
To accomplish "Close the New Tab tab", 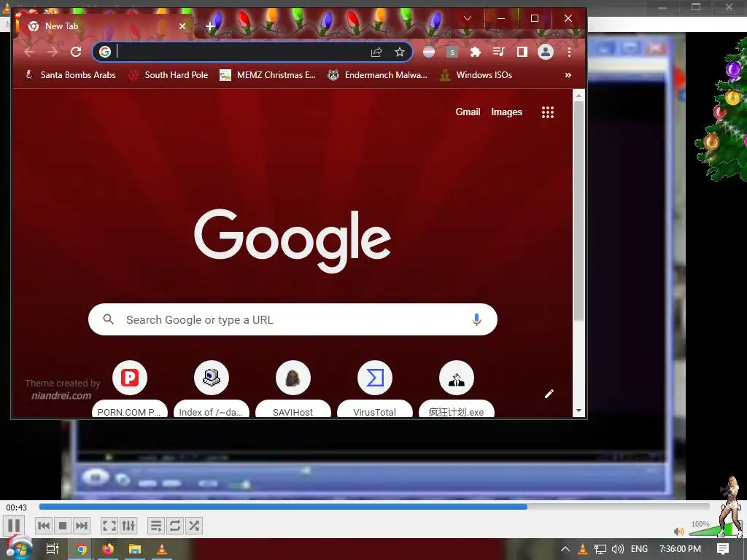I will (182, 26).
